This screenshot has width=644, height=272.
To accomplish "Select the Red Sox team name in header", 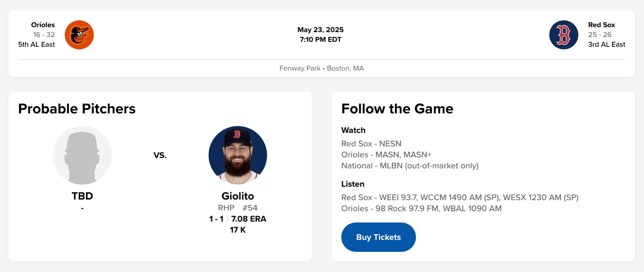I will (601, 25).
